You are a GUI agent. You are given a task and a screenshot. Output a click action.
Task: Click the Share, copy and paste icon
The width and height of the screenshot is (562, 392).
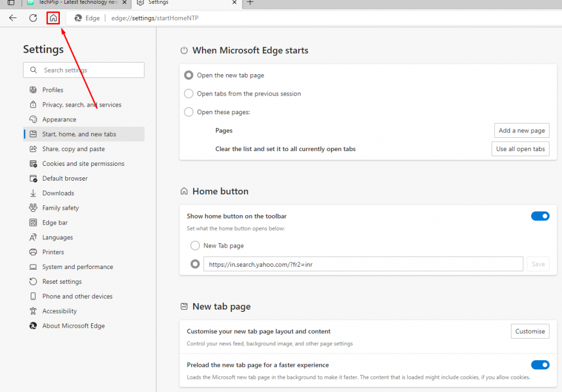[x=33, y=149]
